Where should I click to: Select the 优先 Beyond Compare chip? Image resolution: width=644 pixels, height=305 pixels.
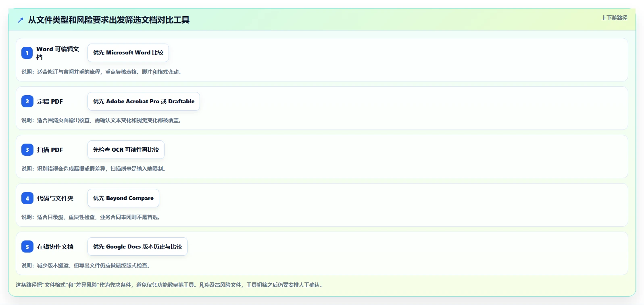pos(123,198)
